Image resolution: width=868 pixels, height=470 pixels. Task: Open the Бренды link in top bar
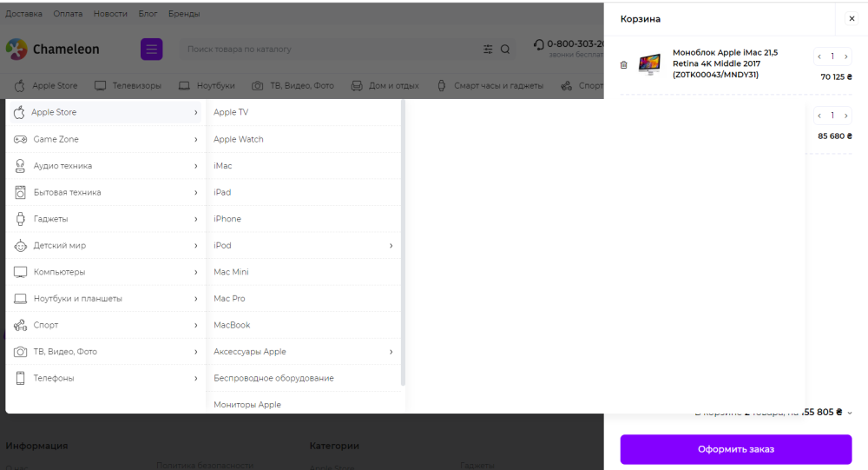coord(184,14)
